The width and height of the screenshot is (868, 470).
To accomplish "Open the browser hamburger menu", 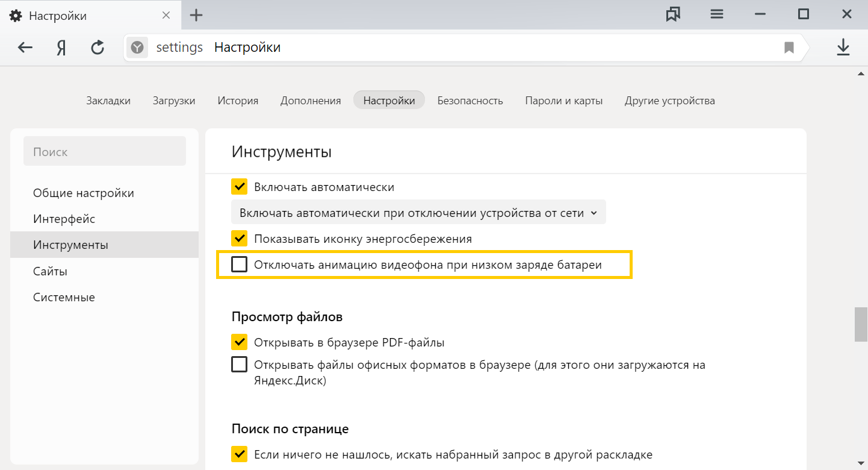I will [716, 14].
